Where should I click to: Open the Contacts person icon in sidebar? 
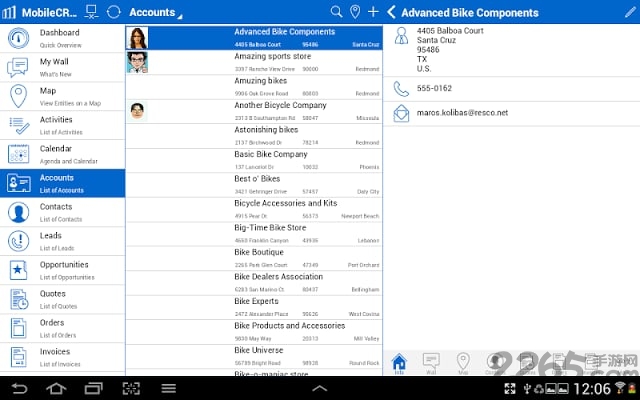[x=18, y=212]
